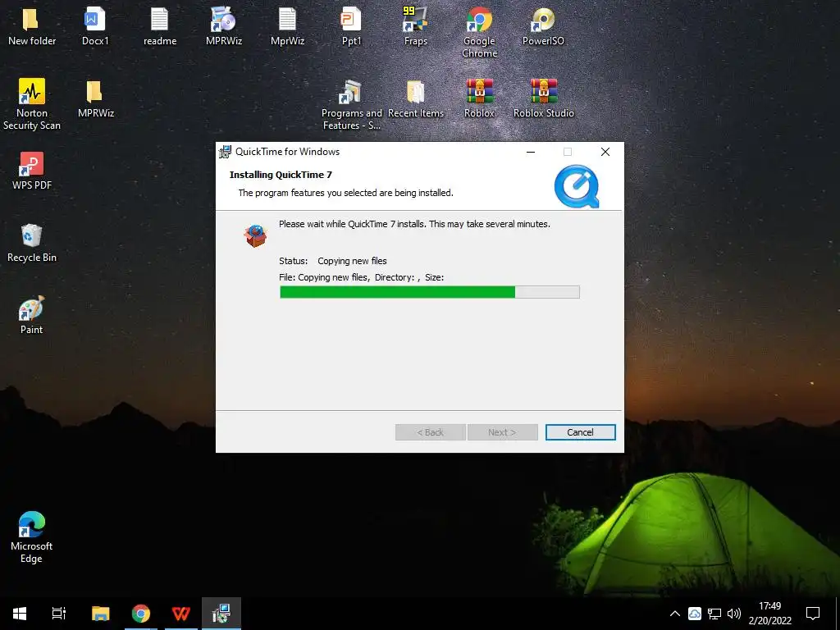Open network status tray icon
840x630 pixels.
(714, 614)
